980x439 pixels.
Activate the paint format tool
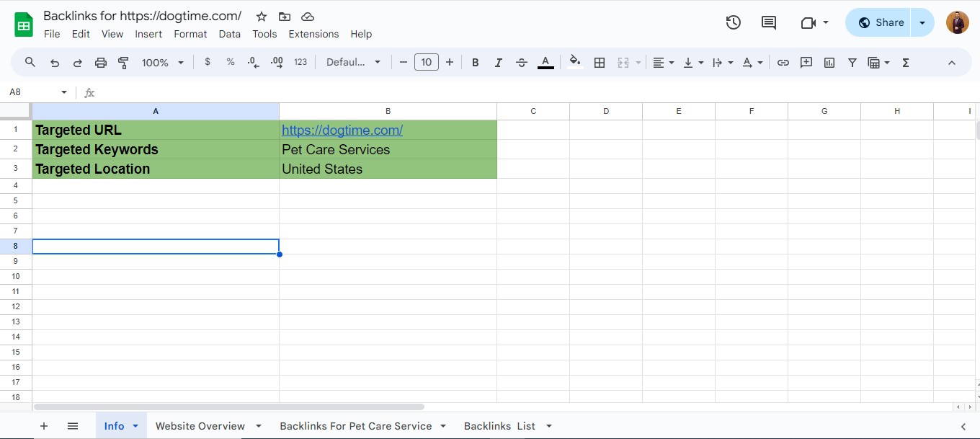pos(123,63)
